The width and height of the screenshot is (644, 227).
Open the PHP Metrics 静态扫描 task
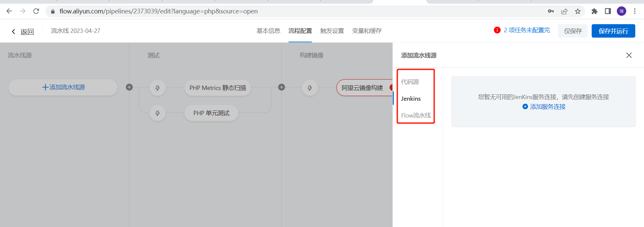(x=218, y=88)
